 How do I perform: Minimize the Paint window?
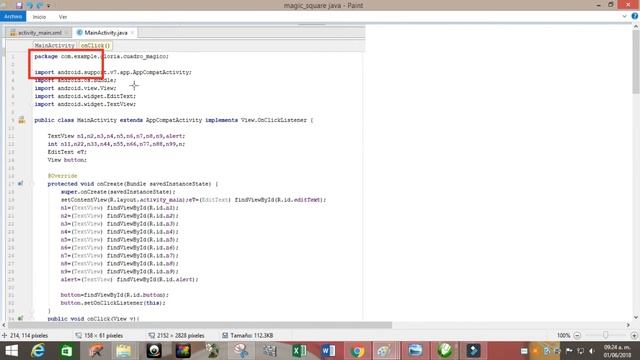coord(598,5)
